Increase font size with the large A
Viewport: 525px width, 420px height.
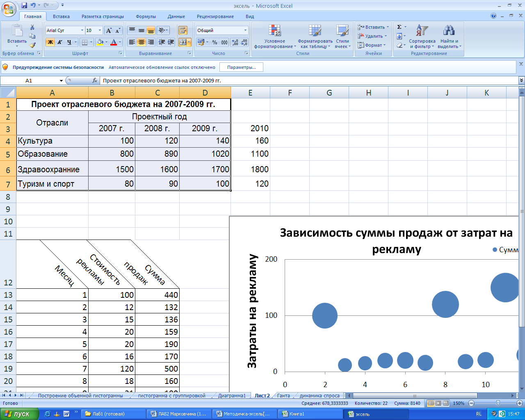[x=109, y=30]
